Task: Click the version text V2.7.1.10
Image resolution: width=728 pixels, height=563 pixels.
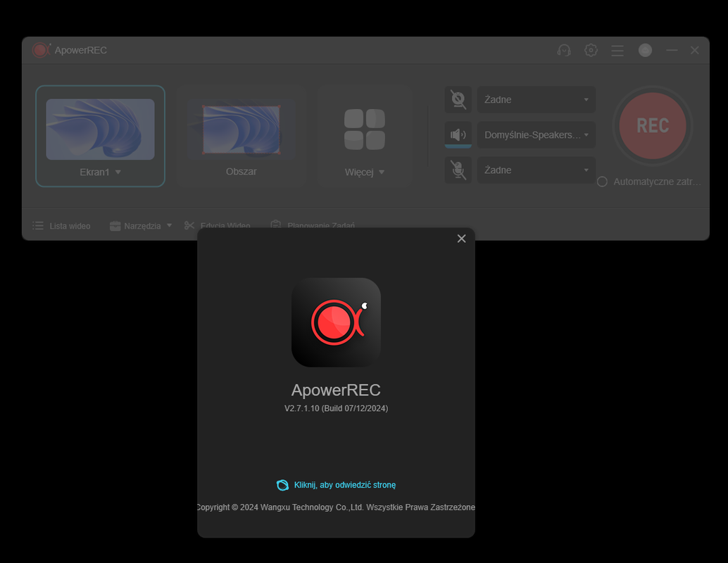Action: (x=336, y=408)
